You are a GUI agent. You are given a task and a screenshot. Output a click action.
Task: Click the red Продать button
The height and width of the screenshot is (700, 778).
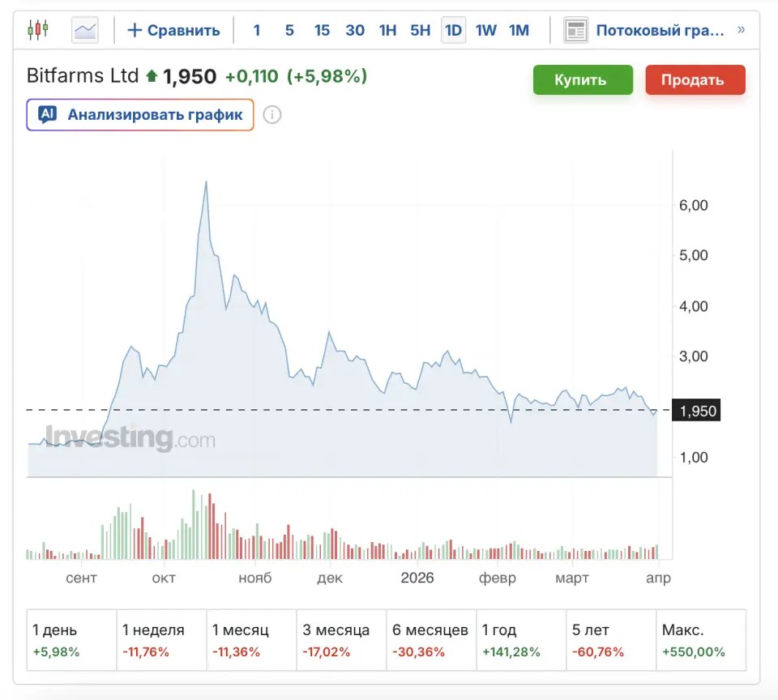(x=695, y=80)
